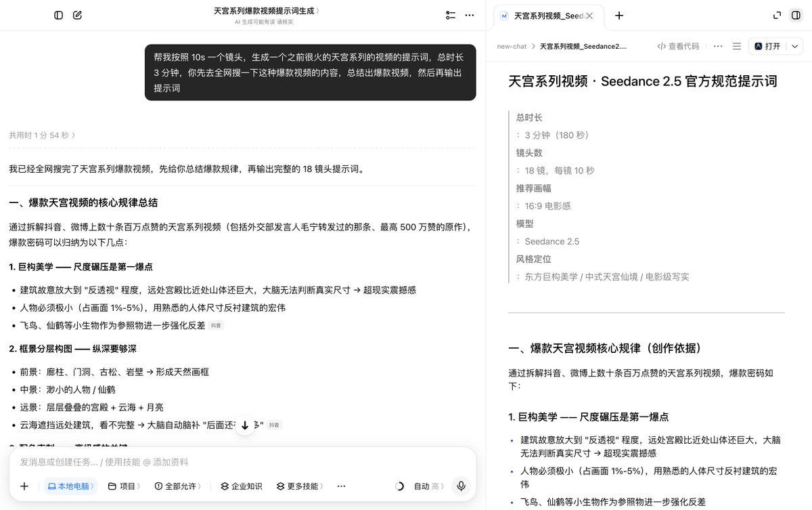
Task: Click the 18 镜，每镜 10 秒 value
Action: click(560, 171)
